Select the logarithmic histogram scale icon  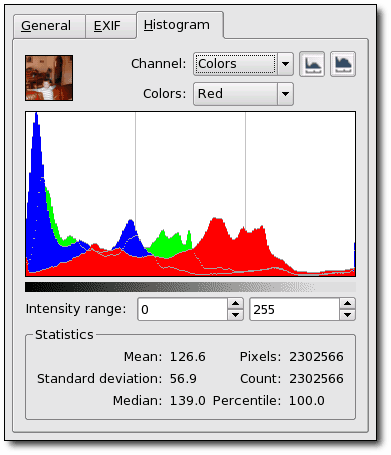(x=343, y=64)
